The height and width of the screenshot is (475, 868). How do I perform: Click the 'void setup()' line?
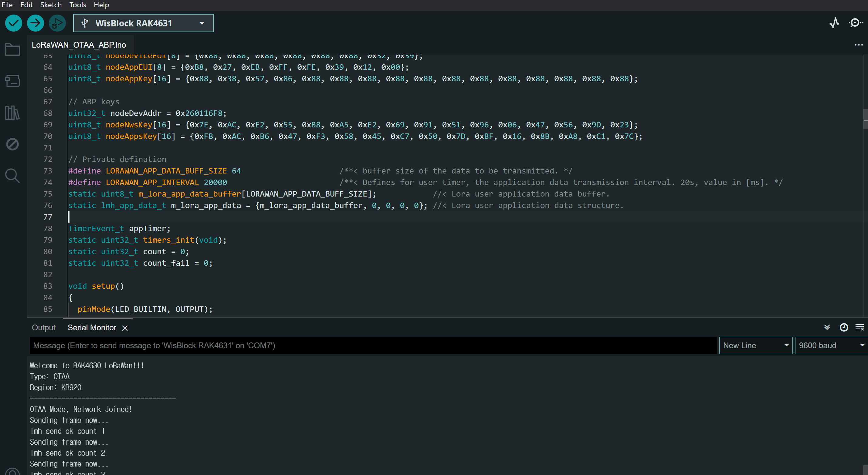point(96,286)
